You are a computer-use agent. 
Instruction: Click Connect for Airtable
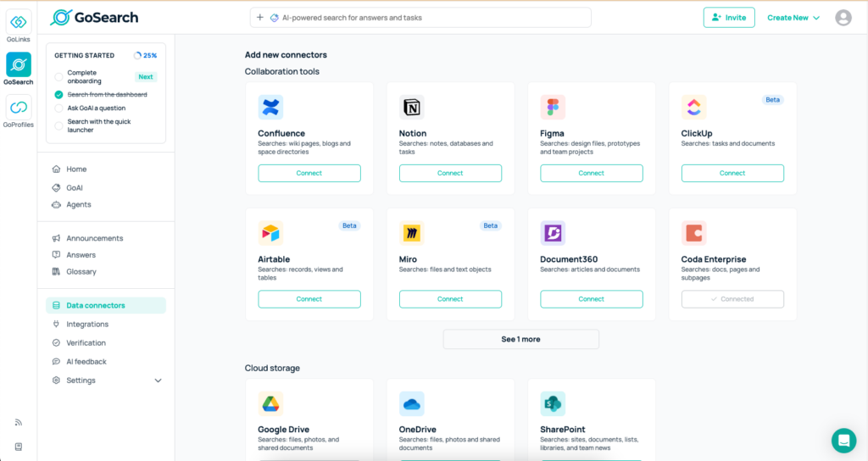[x=309, y=299]
